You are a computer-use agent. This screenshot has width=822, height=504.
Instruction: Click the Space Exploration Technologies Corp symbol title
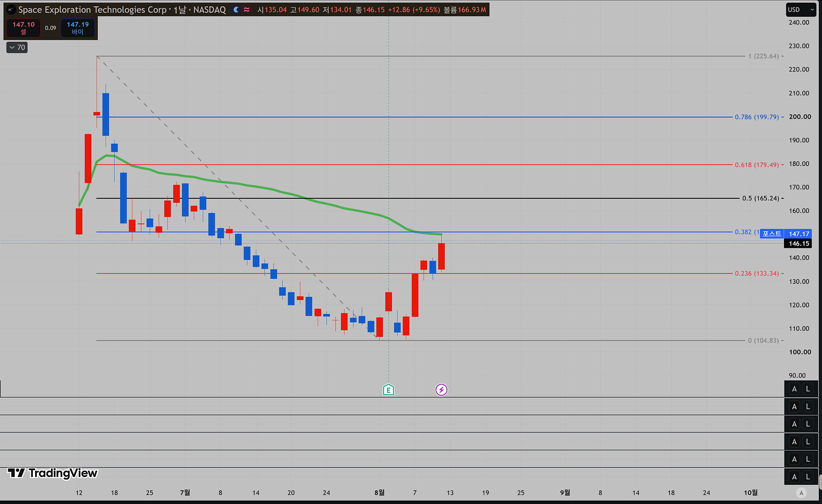(92, 9)
